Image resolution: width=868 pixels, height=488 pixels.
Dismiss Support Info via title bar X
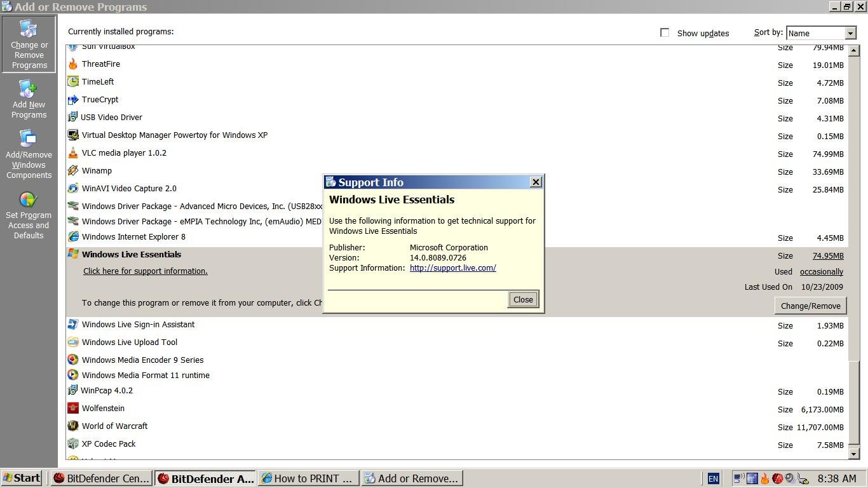[536, 182]
